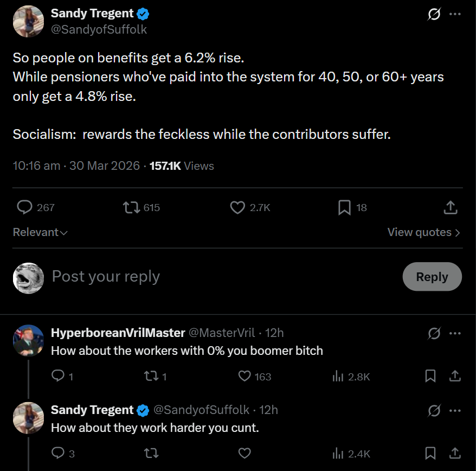The height and width of the screenshot is (471, 476).
Task: Click Grok icon on Sandy Tregent's reply
Action: click(x=434, y=411)
